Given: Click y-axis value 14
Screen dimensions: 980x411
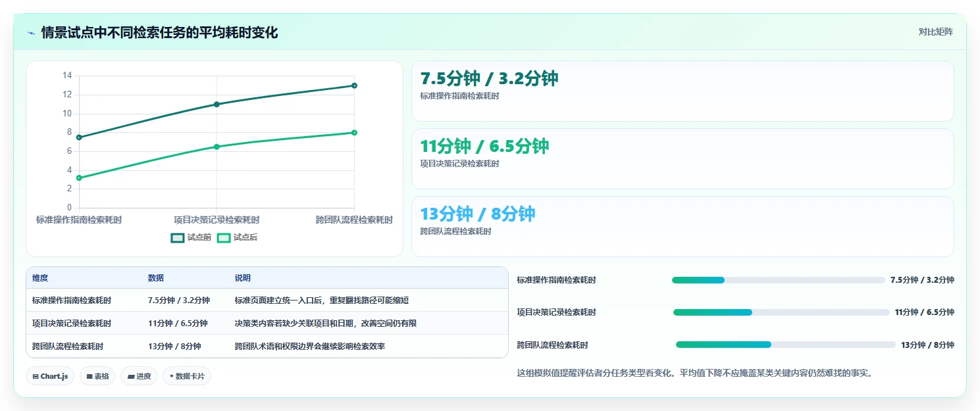Looking at the screenshot, I should click(x=67, y=76).
